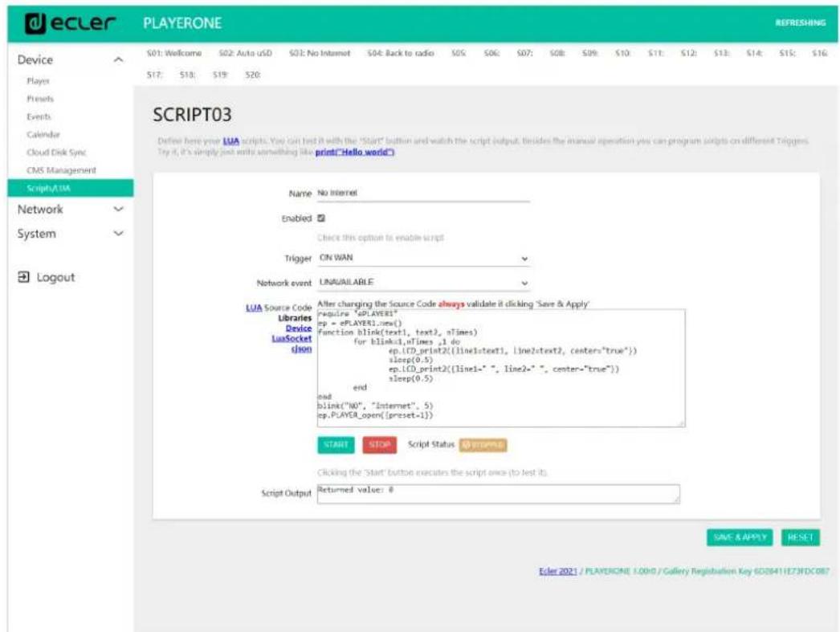The height and width of the screenshot is (632, 840).
Task: Open the S11 script tab
Action: 656,53
